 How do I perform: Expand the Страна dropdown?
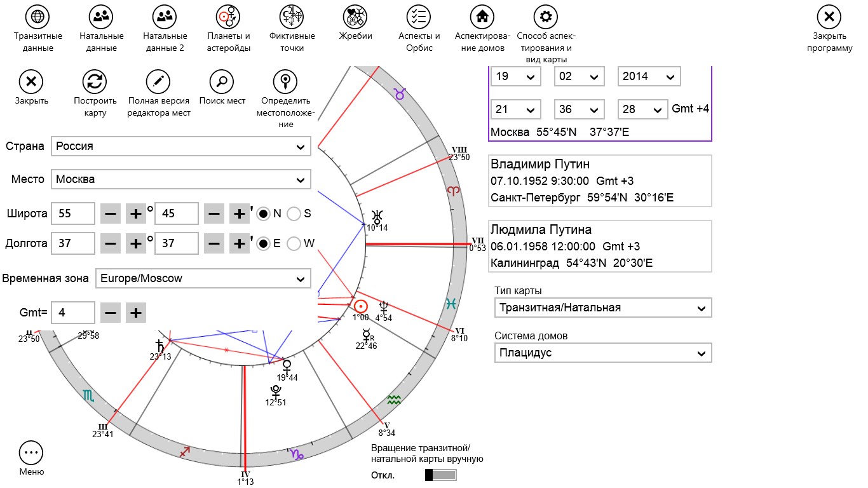(181, 146)
